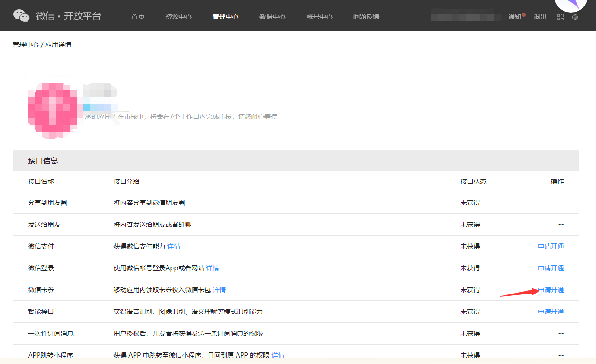
Task: Click 将内容发送给朋友或者群聊 description
Action: point(153,224)
